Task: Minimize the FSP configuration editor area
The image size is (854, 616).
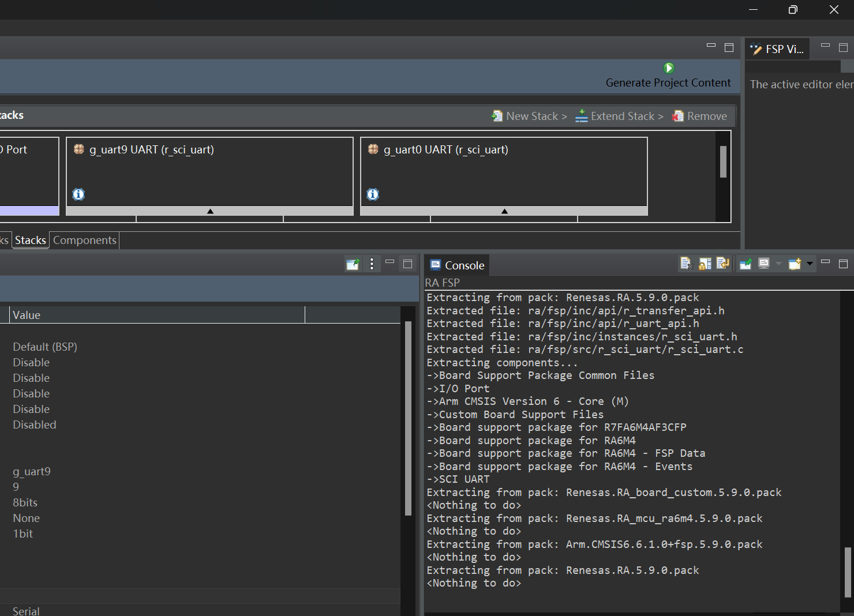Action: tap(711, 46)
